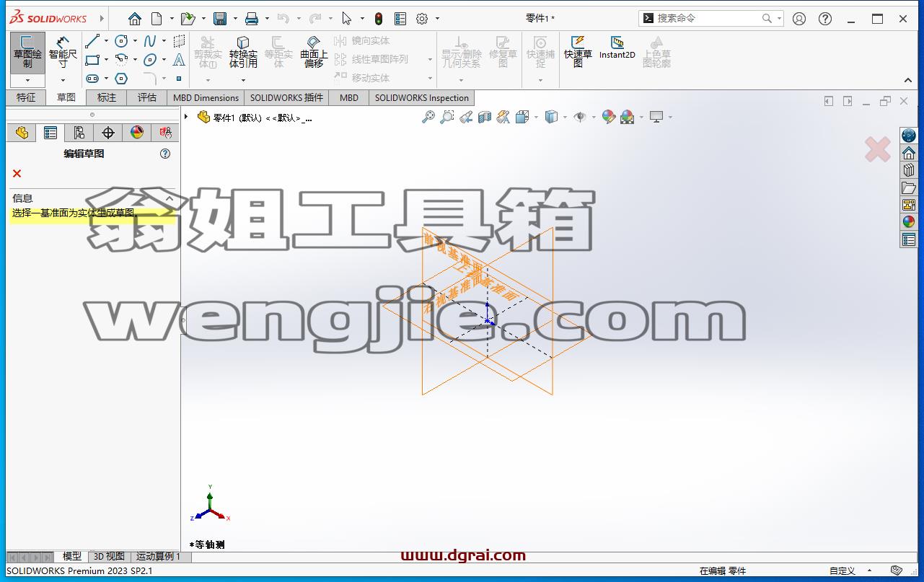Switch to the SOLIDWORKS Inspection tab

coord(422,97)
